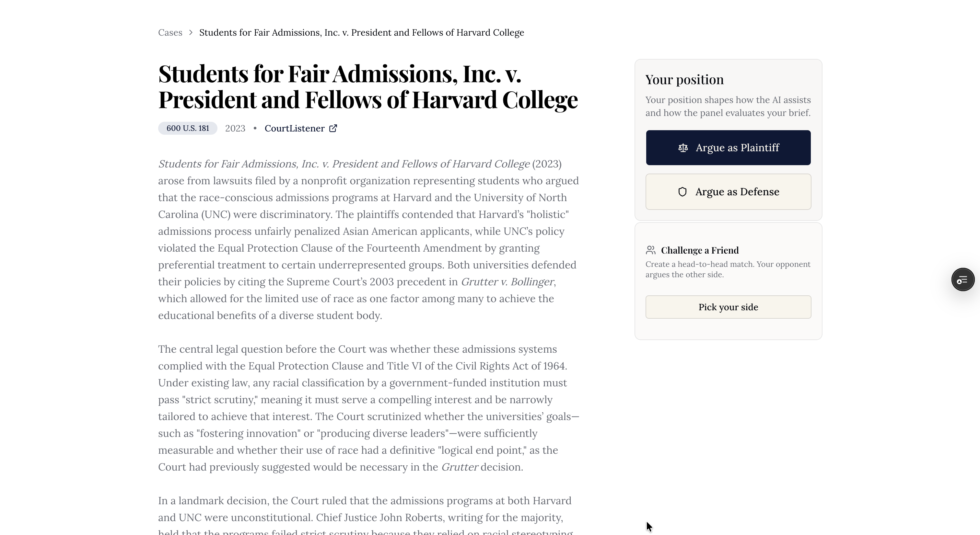Click the Challenge a Friend people icon
Image resolution: width=980 pixels, height=535 pixels.
point(650,250)
